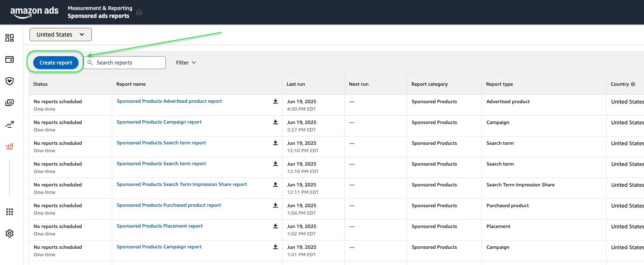This screenshot has width=644, height=265.
Task: Click the Country column info icon
Action: [633, 84]
